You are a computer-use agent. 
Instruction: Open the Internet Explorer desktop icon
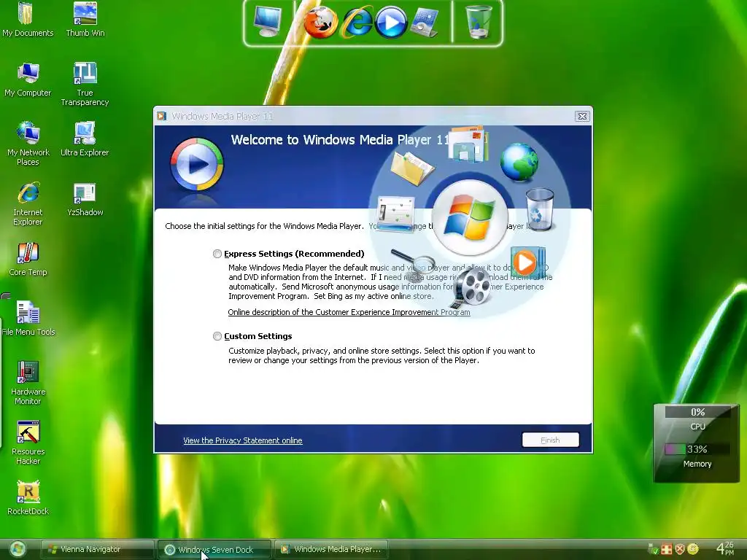[x=28, y=203]
